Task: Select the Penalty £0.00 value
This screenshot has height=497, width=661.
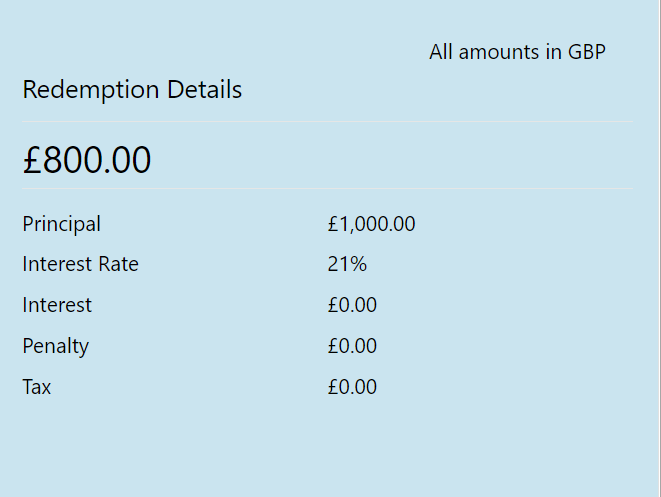Action: click(352, 346)
